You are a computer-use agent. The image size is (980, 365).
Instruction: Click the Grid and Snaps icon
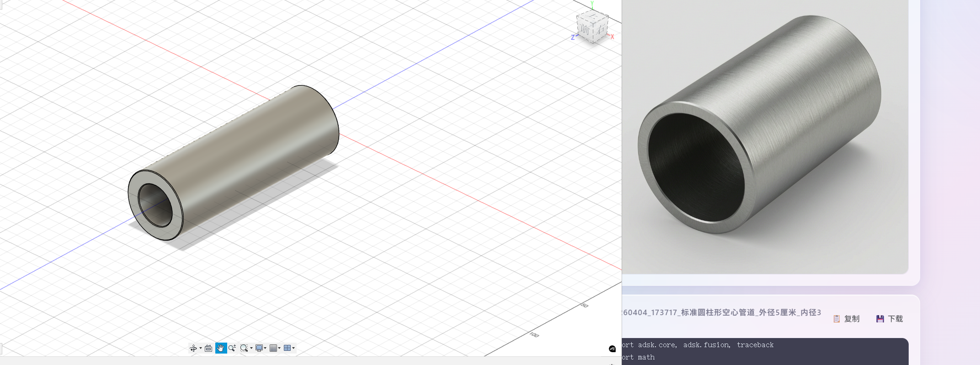point(273,348)
